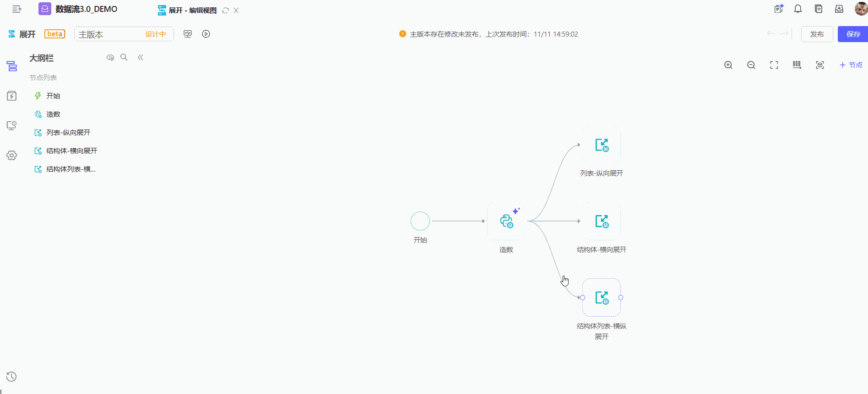Click the 发布 button

click(x=817, y=34)
